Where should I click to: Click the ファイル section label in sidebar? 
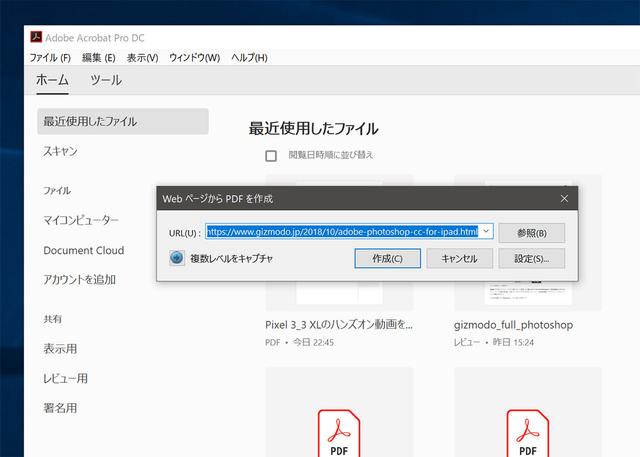coord(57,191)
